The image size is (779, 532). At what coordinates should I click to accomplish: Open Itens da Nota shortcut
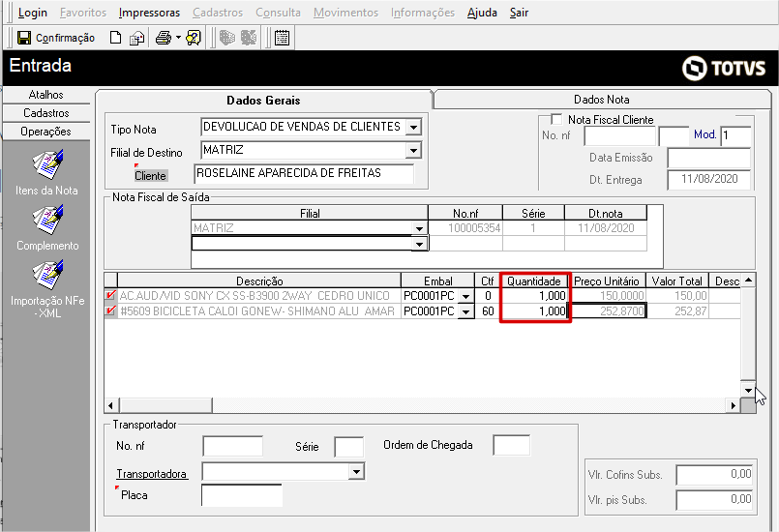46,173
